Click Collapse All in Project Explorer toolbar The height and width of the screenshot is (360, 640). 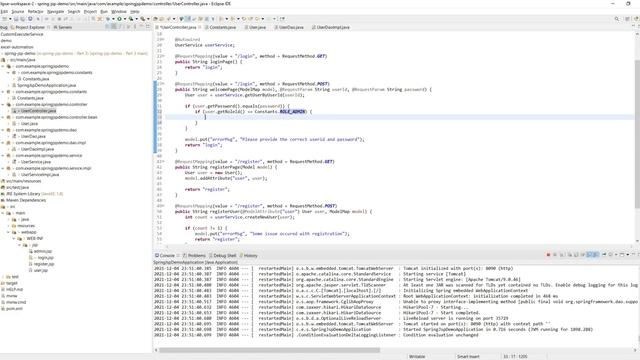(107, 27)
